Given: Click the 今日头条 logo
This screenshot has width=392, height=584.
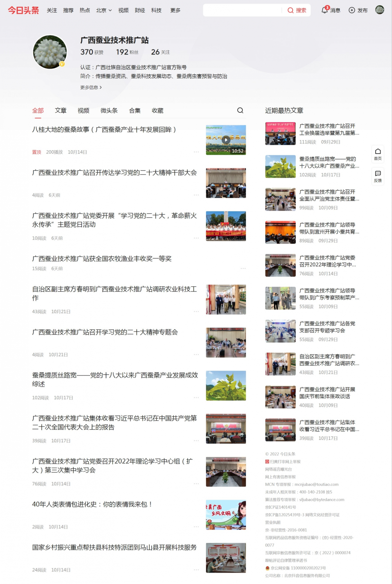Looking at the screenshot, I should 23,10.
